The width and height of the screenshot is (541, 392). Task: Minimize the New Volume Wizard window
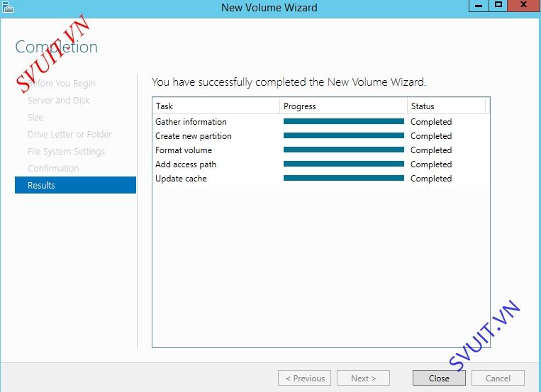pyautogui.click(x=479, y=6)
